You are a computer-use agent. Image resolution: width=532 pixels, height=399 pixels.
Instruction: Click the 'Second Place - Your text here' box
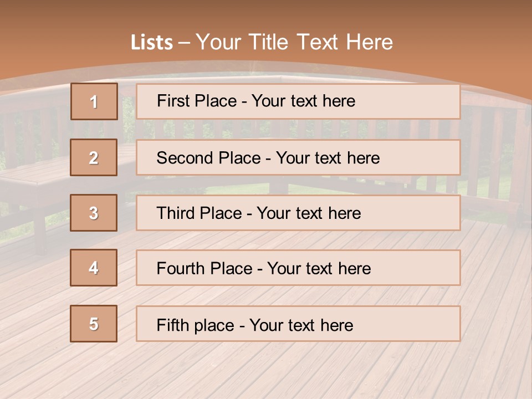pos(298,157)
